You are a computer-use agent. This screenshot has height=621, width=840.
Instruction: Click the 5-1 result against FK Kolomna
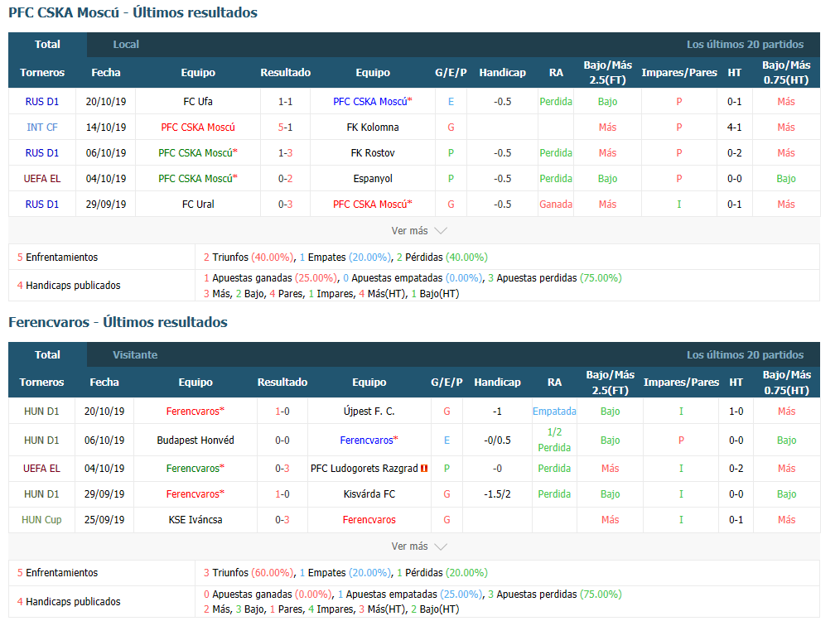(x=285, y=127)
